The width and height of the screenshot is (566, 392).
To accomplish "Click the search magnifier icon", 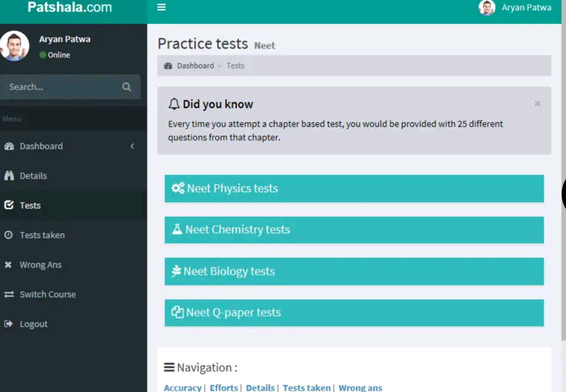I will click(x=126, y=87).
